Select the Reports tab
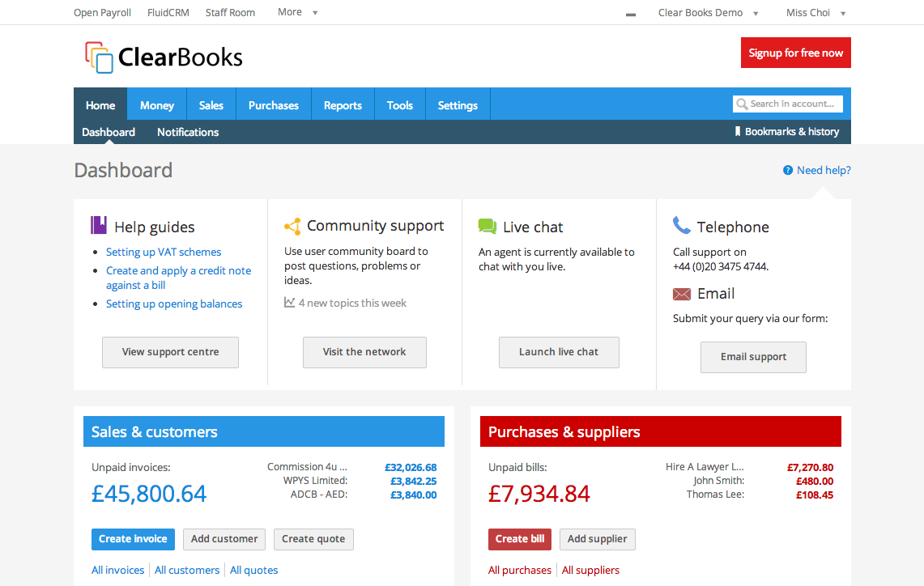Image resolution: width=924 pixels, height=586 pixels. pyautogui.click(x=343, y=105)
